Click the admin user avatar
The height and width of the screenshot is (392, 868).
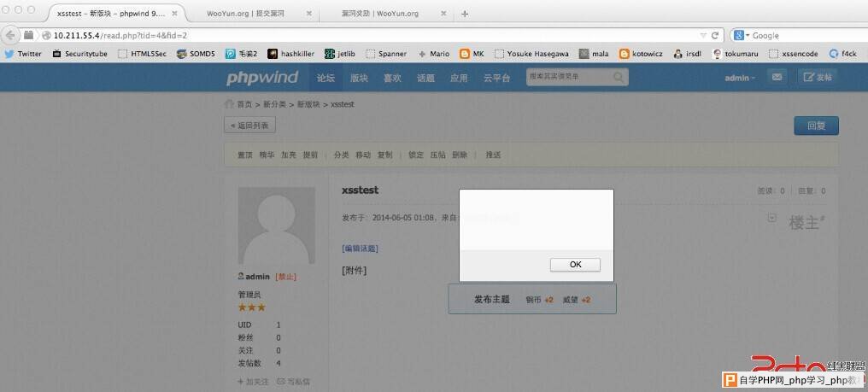point(276,225)
